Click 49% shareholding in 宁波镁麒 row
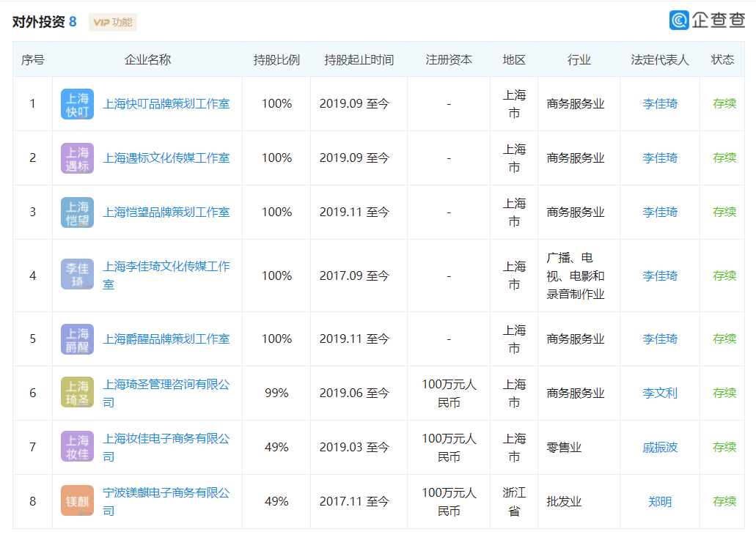Viewport: 756px width, 540px height. point(276,501)
